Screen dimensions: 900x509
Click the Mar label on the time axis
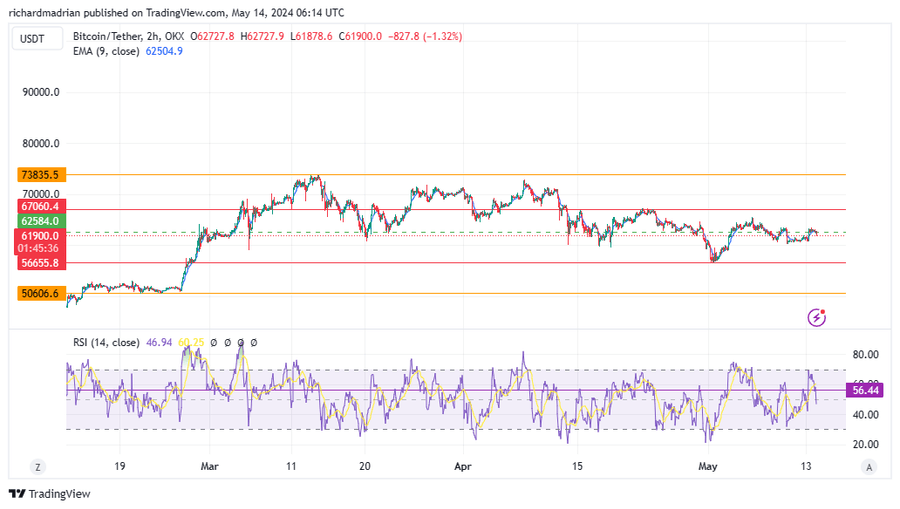coord(209,467)
